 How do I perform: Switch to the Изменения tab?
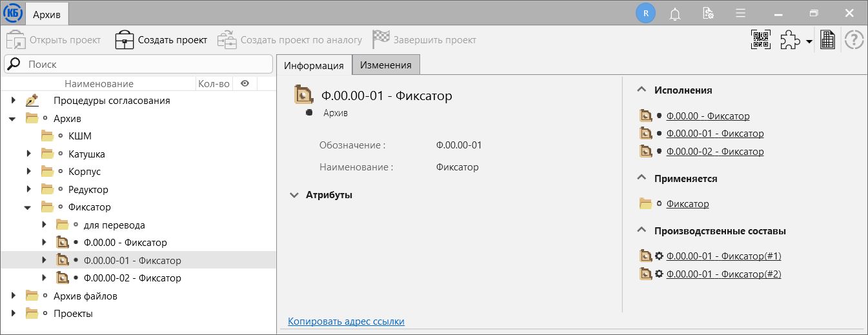coord(385,65)
